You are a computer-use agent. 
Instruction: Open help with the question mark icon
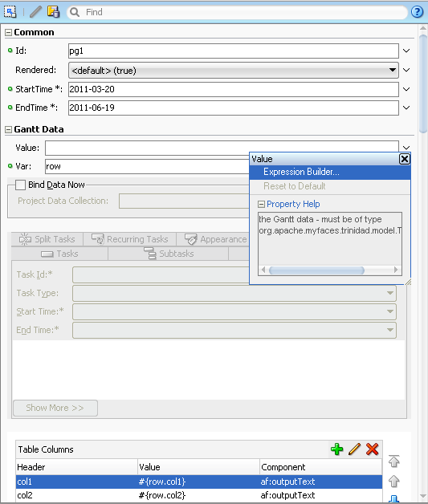coord(417,12)
